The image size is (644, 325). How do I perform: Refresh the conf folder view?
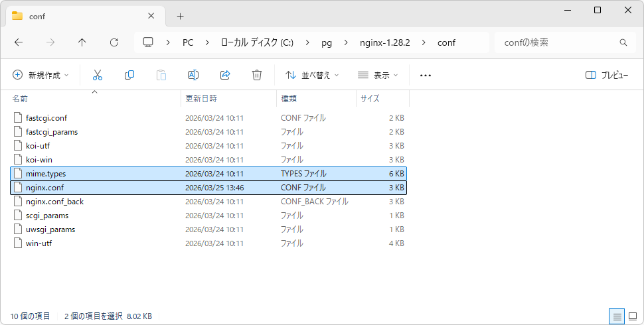pyautogui.click(x=114, y=42)
